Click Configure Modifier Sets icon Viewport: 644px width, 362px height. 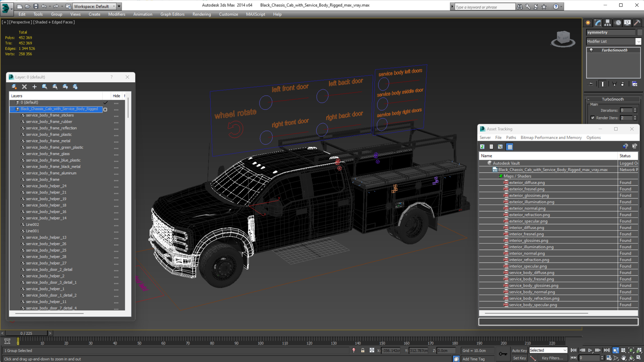[x=635, y=84]
